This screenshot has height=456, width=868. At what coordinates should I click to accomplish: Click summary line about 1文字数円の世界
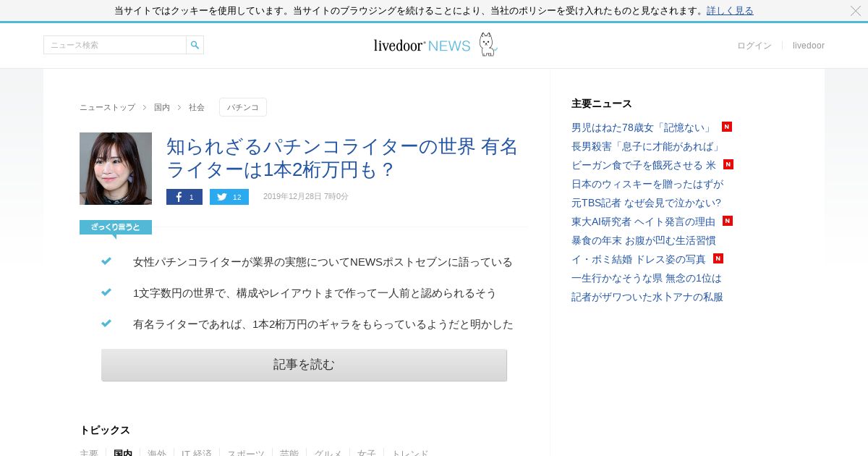point(315,293)
